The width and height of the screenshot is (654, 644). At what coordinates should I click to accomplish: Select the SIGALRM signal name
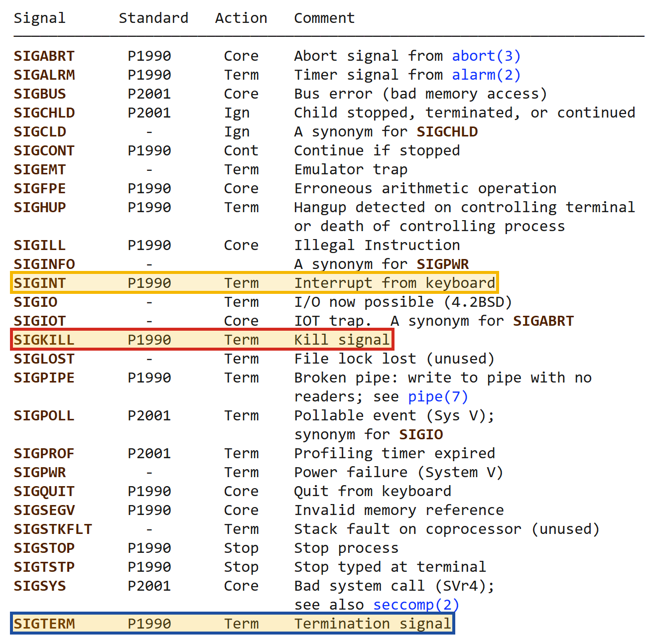tap(44, 75)
